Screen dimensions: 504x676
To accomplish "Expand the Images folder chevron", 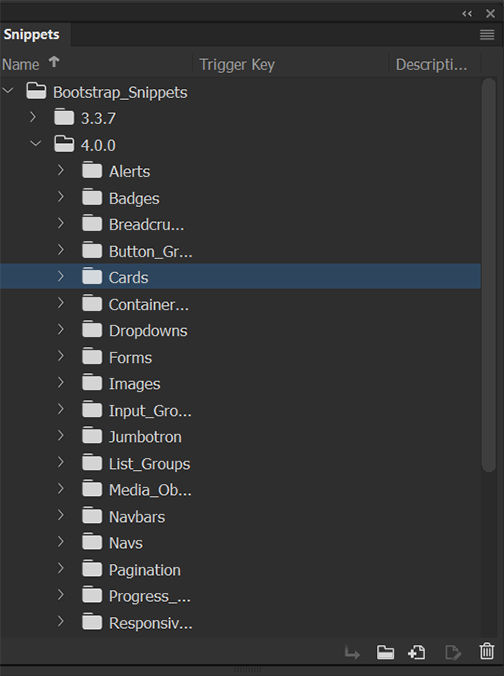I will click(x=61, y=382).
